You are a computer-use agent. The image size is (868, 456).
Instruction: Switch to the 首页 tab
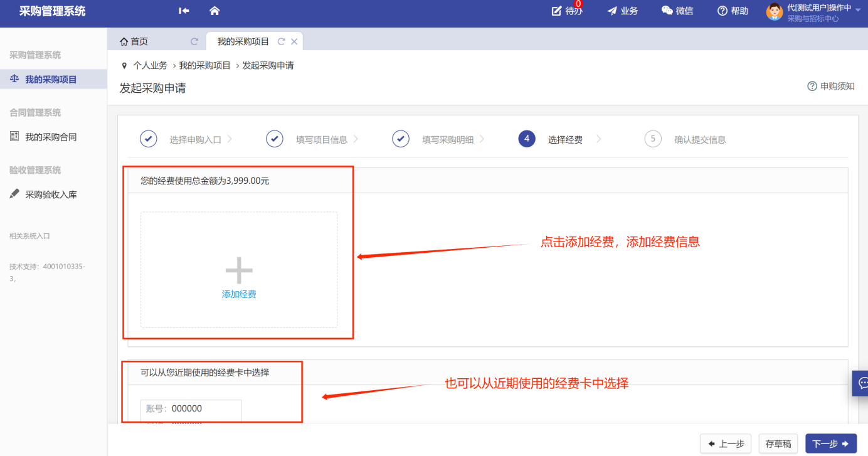click(x=134, y=41)
